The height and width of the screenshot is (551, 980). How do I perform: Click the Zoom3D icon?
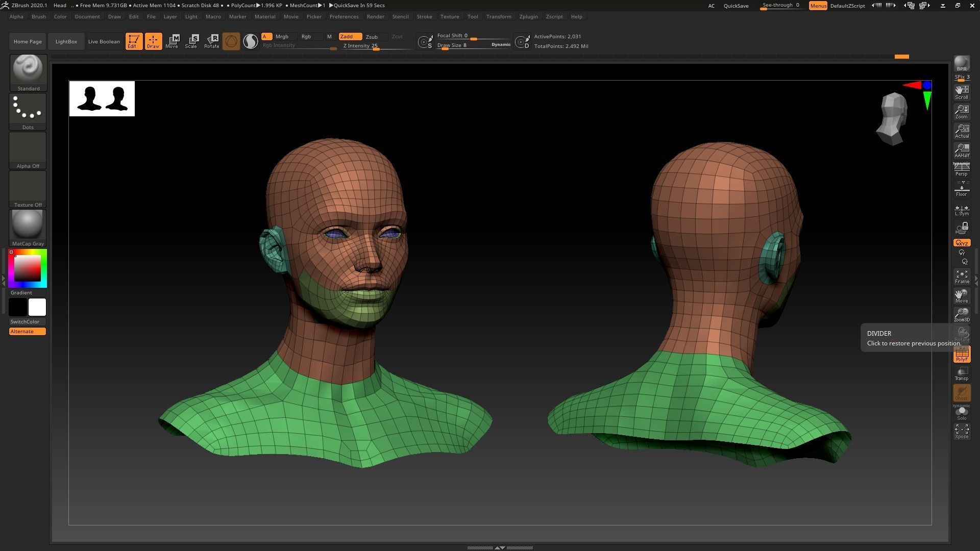(x=962, y=315)
